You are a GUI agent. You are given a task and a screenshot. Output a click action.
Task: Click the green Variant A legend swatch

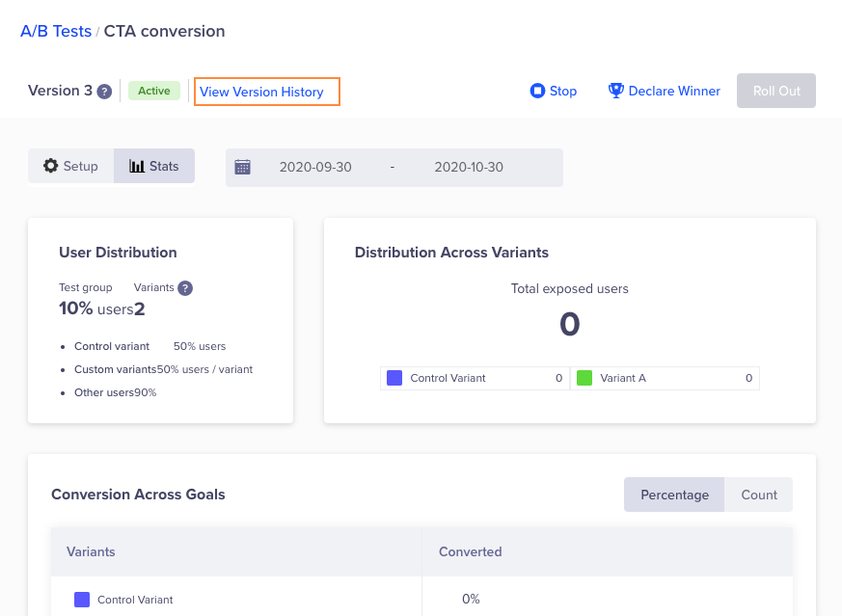[x=584, y=378]
